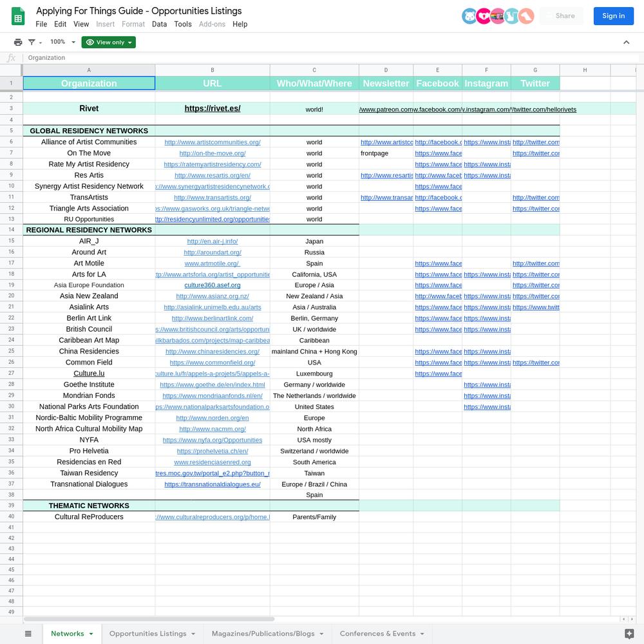The image size is (644, 644).
Task: Select the Taiwan Residency cell
Action: pos(89,473)
